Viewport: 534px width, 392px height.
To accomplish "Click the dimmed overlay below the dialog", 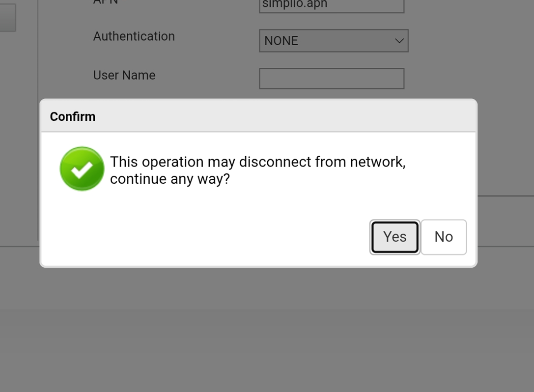I will click(x=267, y=327).
